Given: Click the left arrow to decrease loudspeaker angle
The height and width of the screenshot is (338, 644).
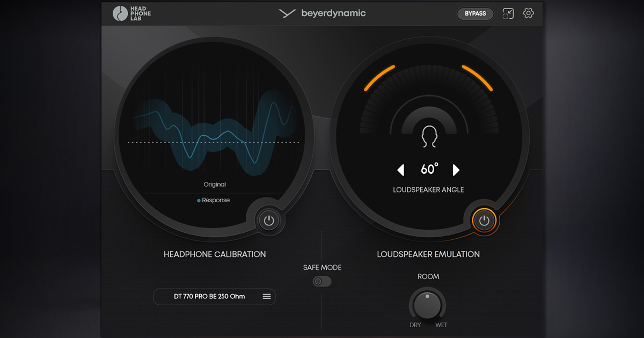Looking at the screenshot, I should point(401,170).
